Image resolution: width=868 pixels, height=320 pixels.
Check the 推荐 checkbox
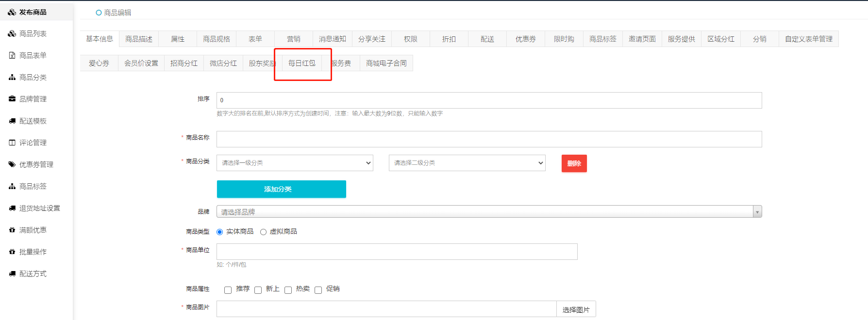tap(228, 290)
